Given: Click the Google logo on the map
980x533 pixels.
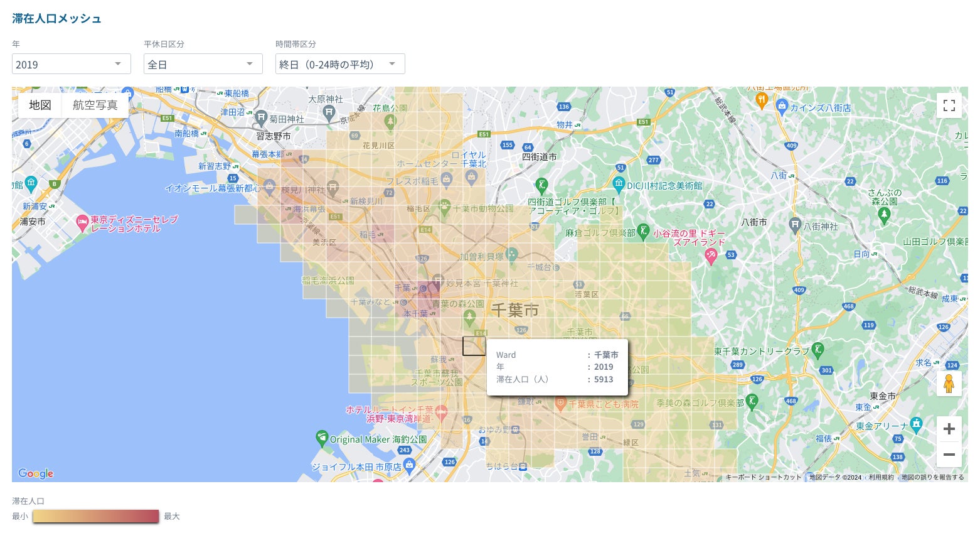Looking at the screenshot, I should pyautogui.click(x=36, y=473).
